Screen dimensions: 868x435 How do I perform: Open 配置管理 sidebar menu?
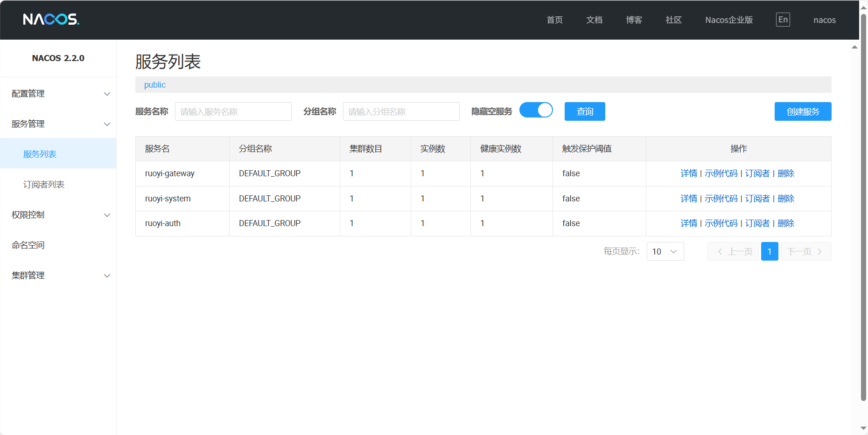point(58,93)
